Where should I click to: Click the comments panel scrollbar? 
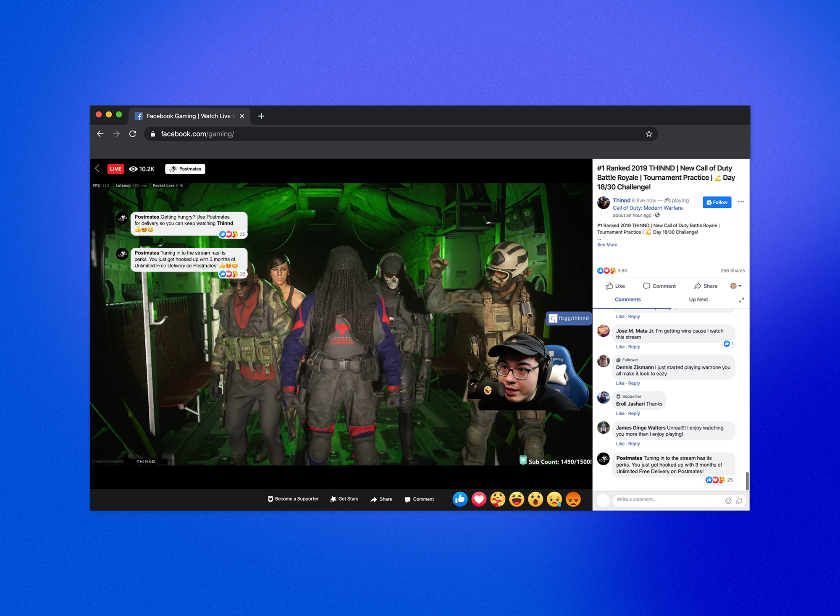pos(747,480)
